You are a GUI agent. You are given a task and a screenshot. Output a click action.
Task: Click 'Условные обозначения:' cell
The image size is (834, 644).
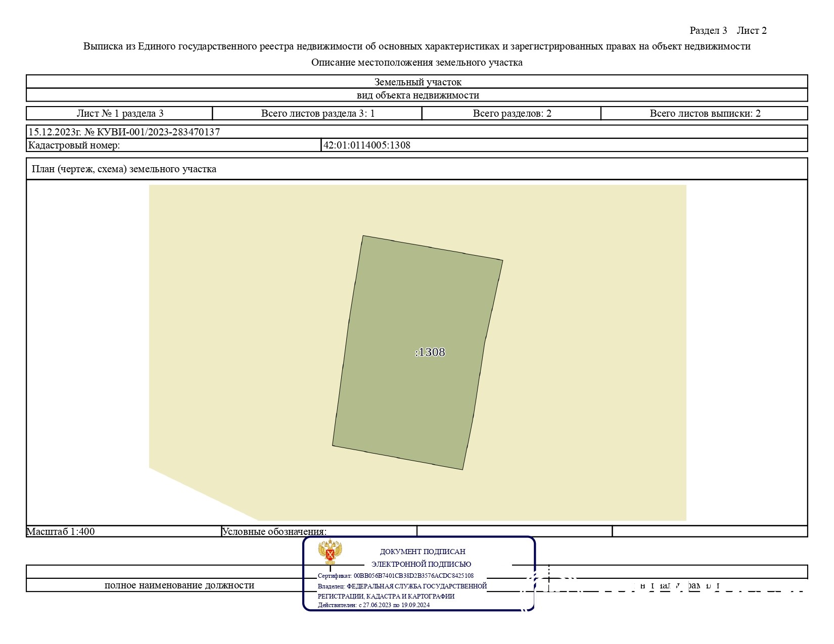point(319,531)
